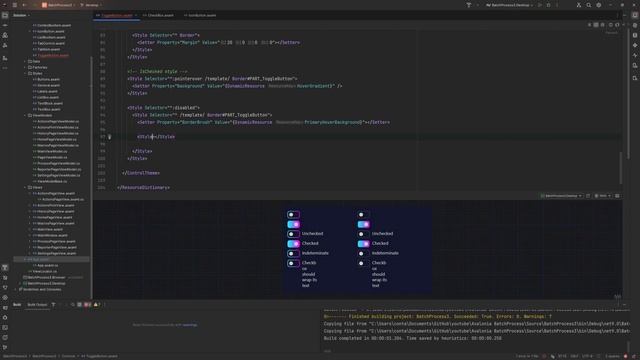Click the last icon in previewer toolbar
640x360 pixels.
[x=617, y=196]
